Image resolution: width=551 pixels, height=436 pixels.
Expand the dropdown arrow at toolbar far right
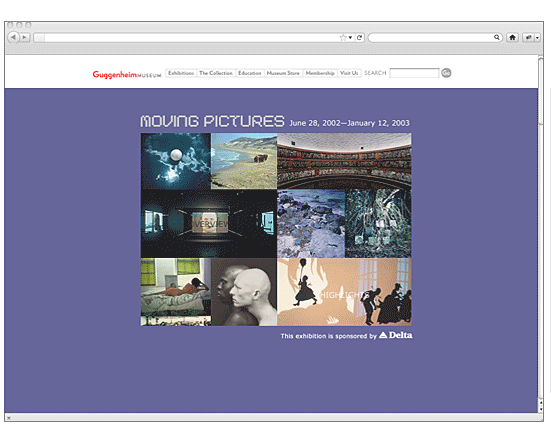point(537,38)
